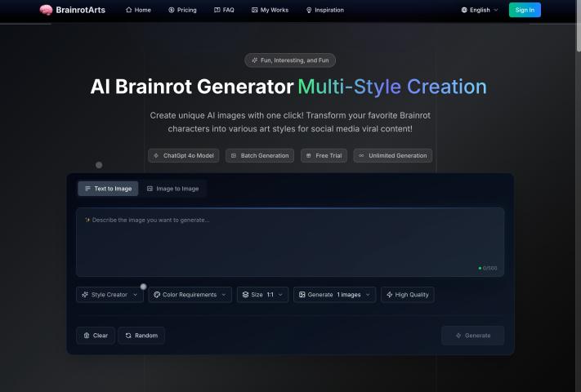Viewport: 581px width, 392px height.
Task: Click the Unlimited Generation badge
Action: click(x=392, y=155)
